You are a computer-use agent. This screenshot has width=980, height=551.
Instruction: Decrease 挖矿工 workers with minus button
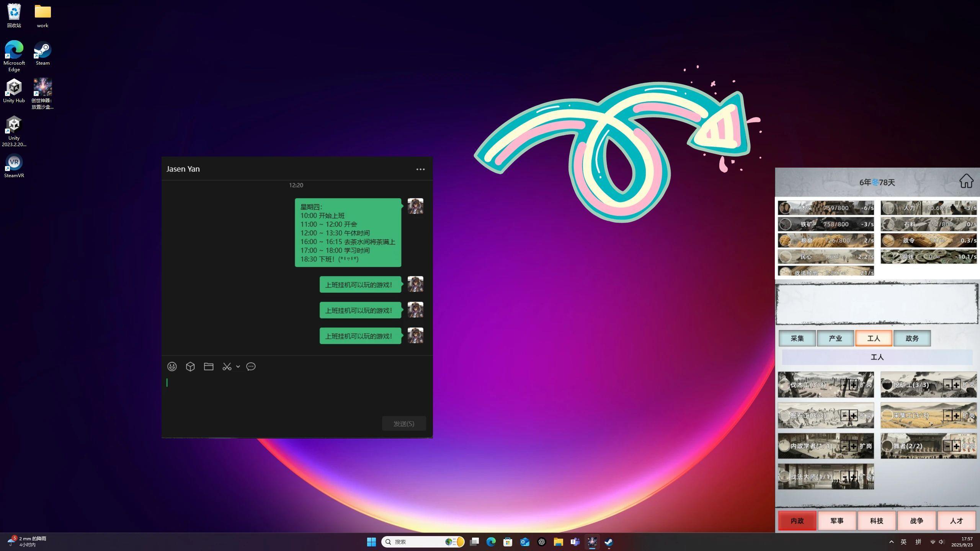coord(947,385)
